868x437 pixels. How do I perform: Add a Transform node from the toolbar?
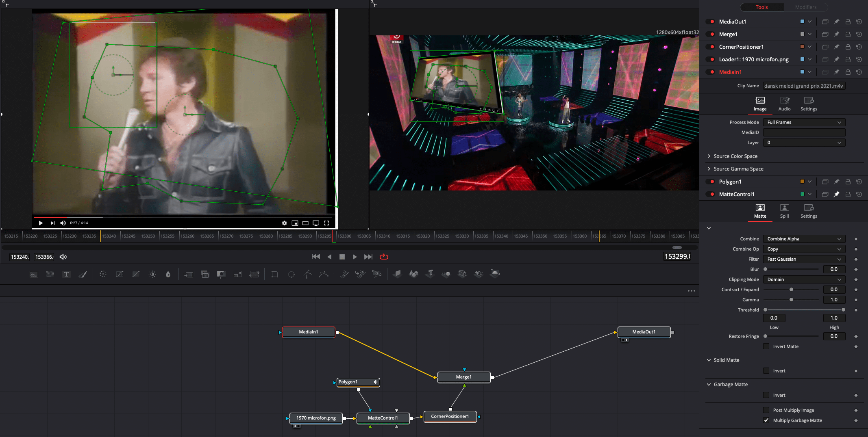[x=254, y=274]
